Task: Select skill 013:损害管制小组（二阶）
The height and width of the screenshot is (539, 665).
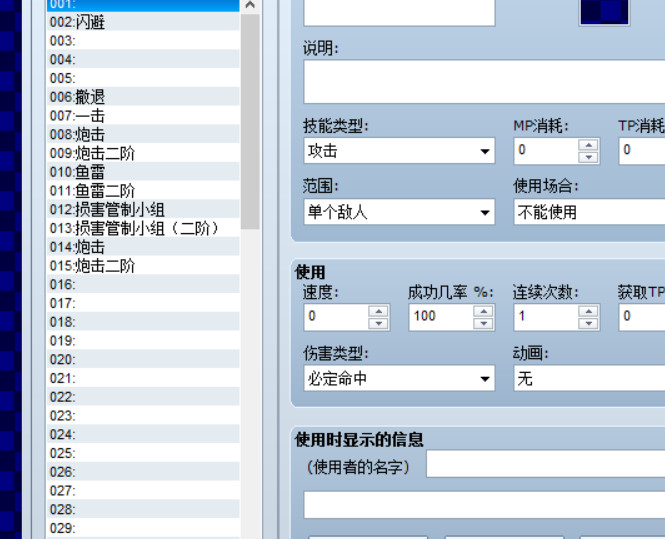Action: click(143, 228)
